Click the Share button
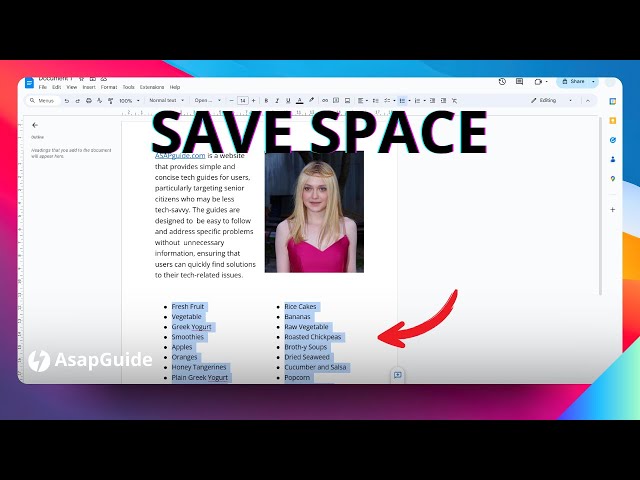This screenshot has height=480, width=640. click(x=572, y=82)
